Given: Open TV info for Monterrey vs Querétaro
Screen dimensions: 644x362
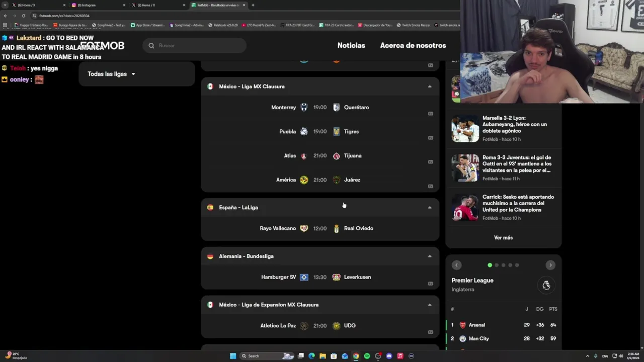Looking at the screenshot, I should pos(430,114).
